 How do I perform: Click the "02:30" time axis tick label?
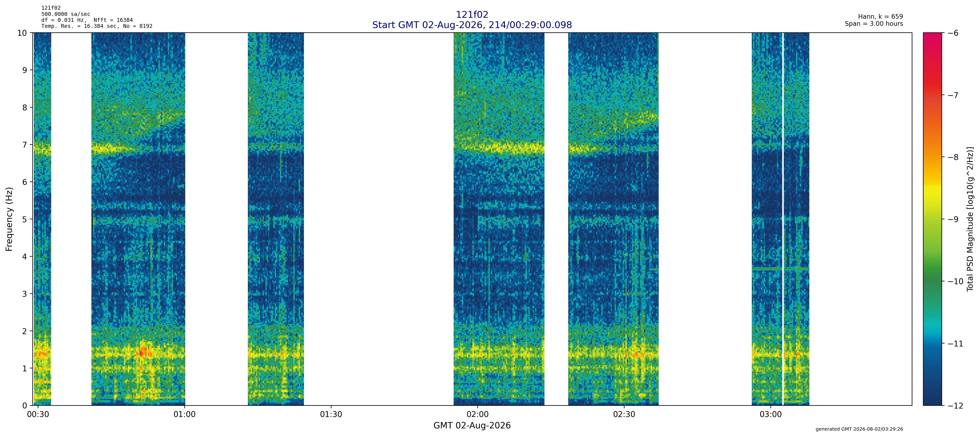pyautogui.click(x=624, y=414)
